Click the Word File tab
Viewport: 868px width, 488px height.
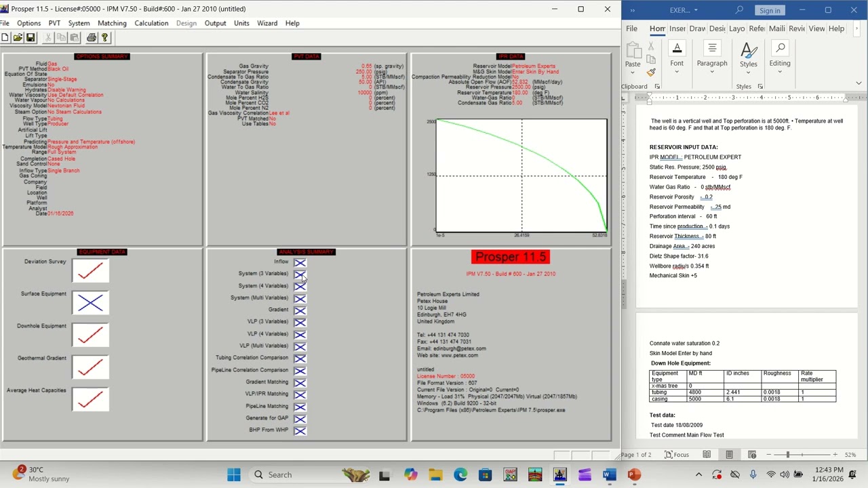[631, 28]
